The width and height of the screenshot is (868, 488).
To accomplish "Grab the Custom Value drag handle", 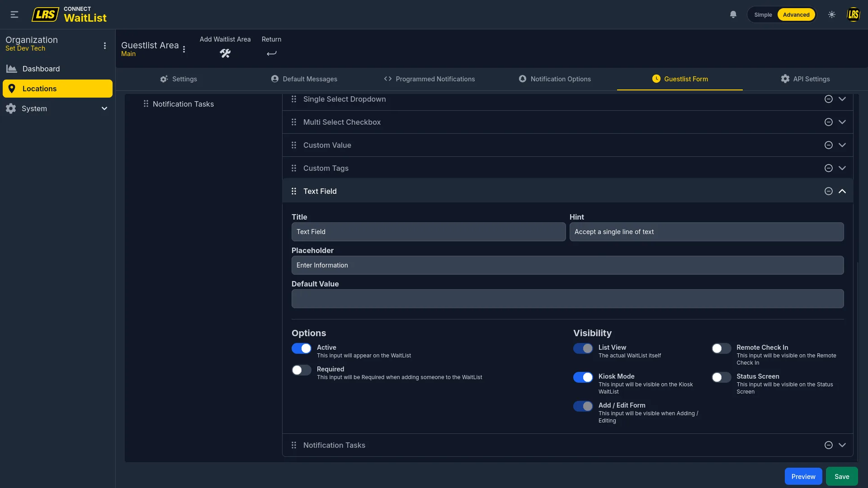I will point(294,145).
